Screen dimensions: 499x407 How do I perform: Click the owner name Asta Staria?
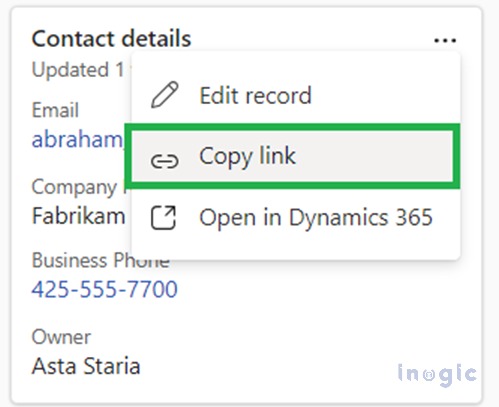86,366
